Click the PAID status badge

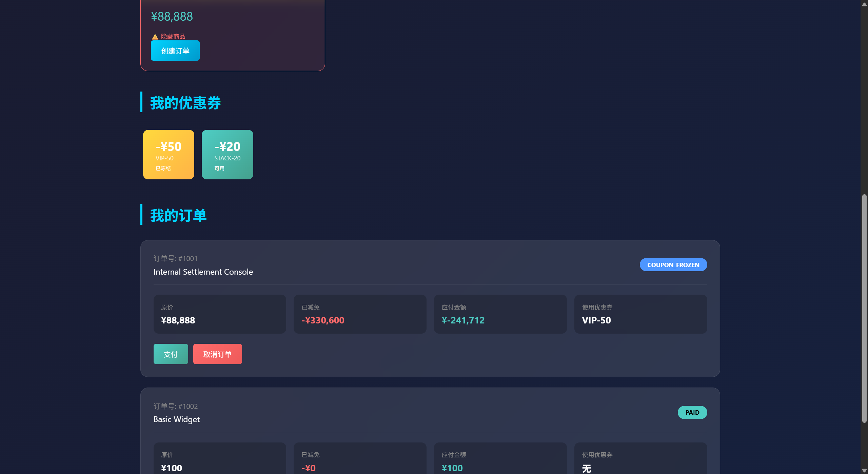pyautogui.click(x=692, y=412)
